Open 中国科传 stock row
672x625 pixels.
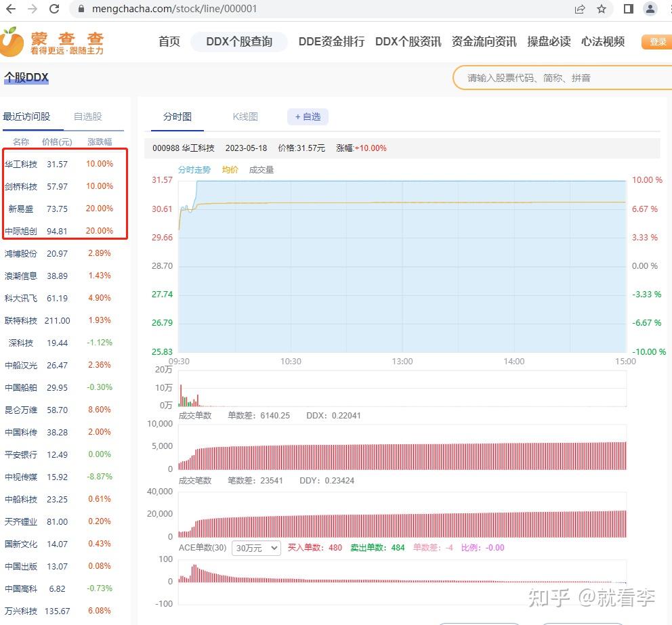coord(59,432)
